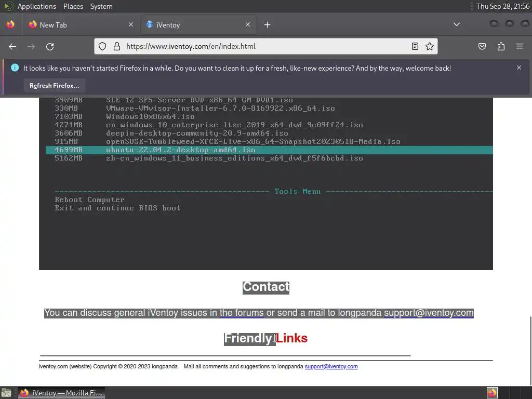The image size is (532, 399).
Task: Click the page vertical scrollbar thumb
Action: tap(530, 351)
